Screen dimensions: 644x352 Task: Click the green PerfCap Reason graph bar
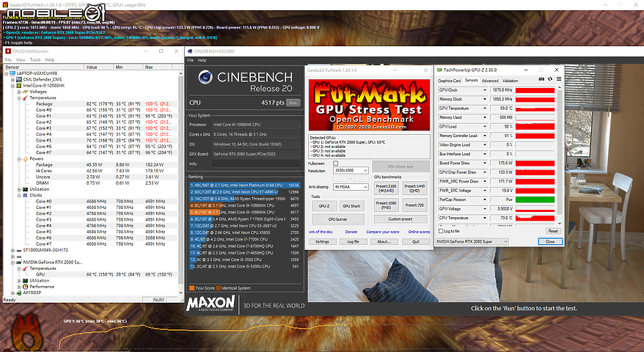pos(535,199)
